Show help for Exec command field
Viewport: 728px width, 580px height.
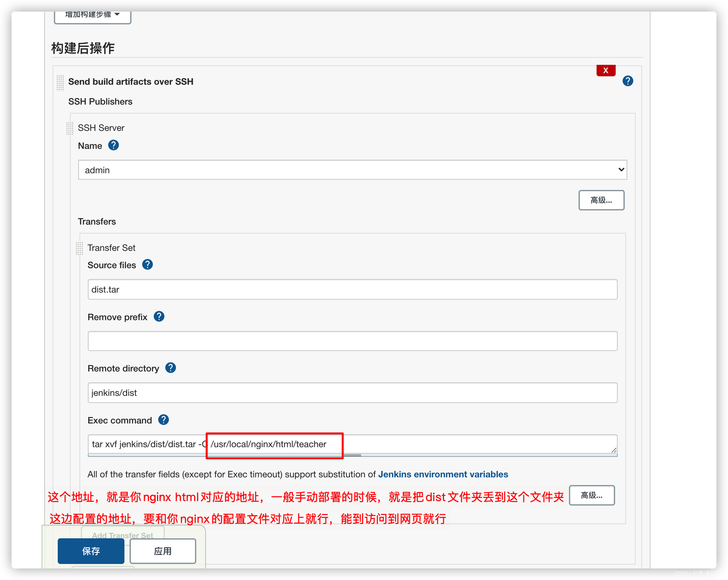[164, 420]
